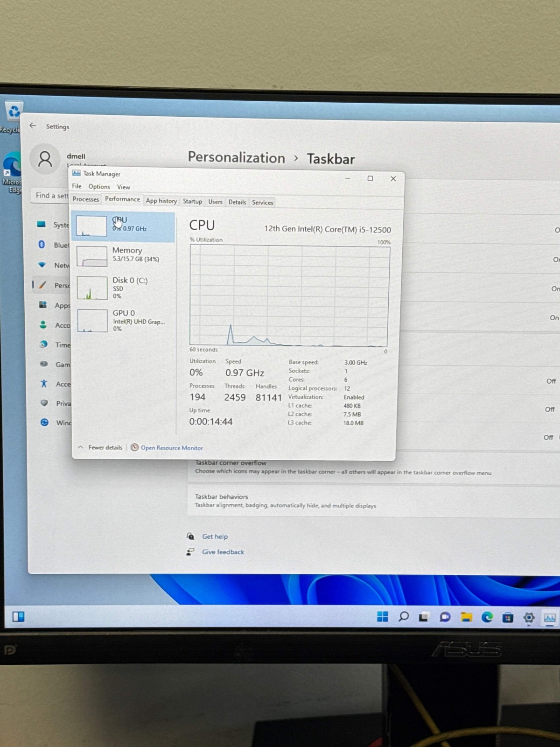
Task: Open System category icon in Settings sidebar
Action: pyautogui.click(x=41, y=224)
